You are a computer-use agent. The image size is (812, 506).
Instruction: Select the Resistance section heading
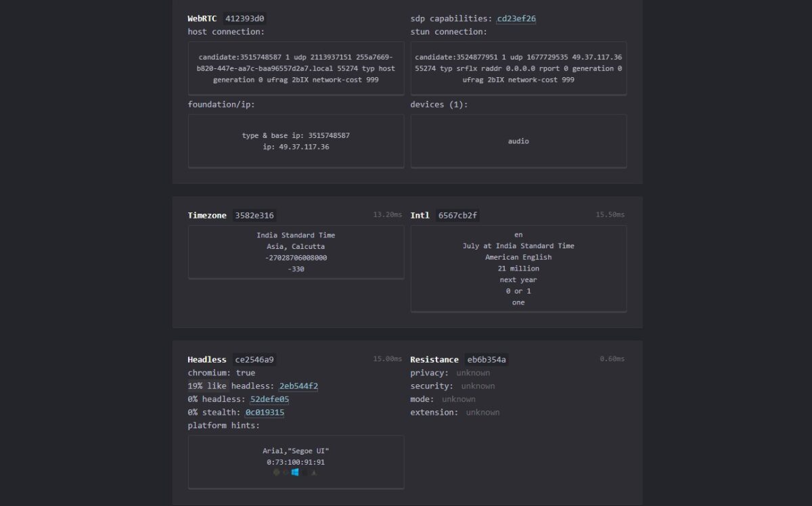(434, 360)
